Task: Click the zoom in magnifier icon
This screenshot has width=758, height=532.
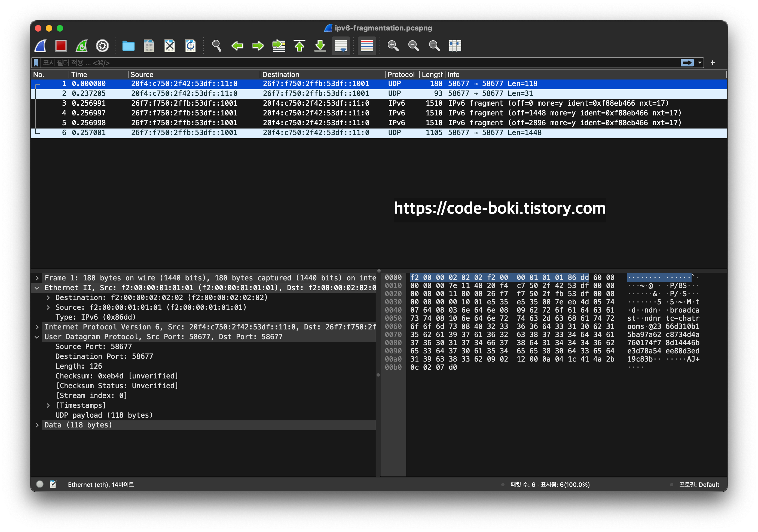Action: tap(393, 45)
